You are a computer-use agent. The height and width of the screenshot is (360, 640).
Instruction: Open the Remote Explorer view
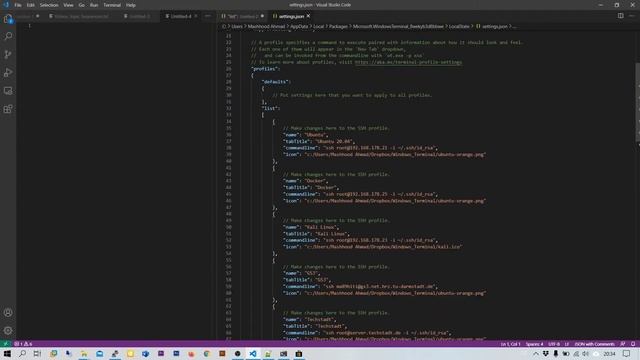(x=8, y=91)
